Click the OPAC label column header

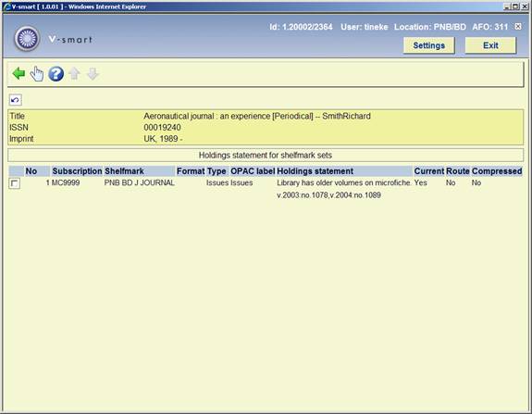(253, 171)
